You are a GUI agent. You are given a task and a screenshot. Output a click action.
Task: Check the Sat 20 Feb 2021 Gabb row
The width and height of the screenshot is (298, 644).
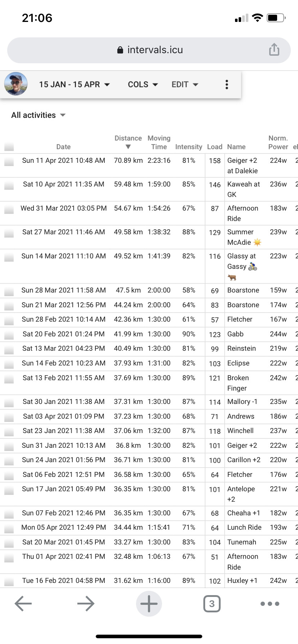[9, 335]
